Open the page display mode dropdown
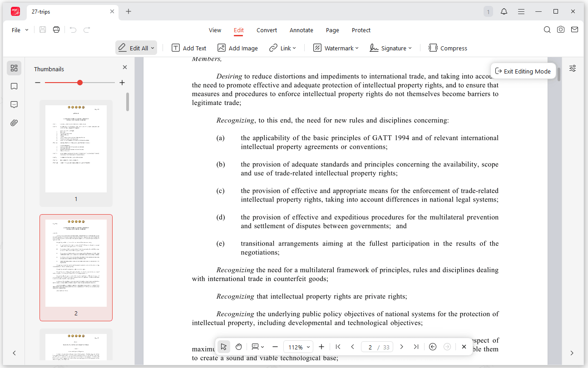The width and height of the screenshot is (588, 368). 258,347
